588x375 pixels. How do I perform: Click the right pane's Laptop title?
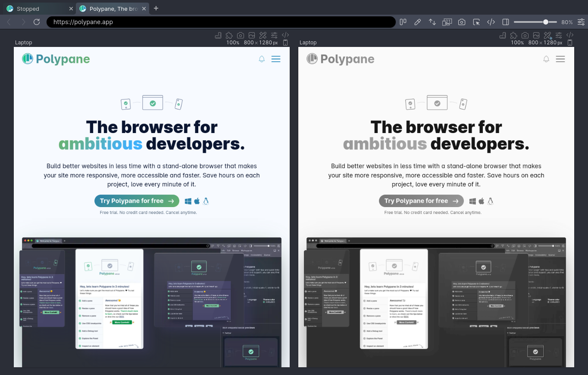pos(308,43)
